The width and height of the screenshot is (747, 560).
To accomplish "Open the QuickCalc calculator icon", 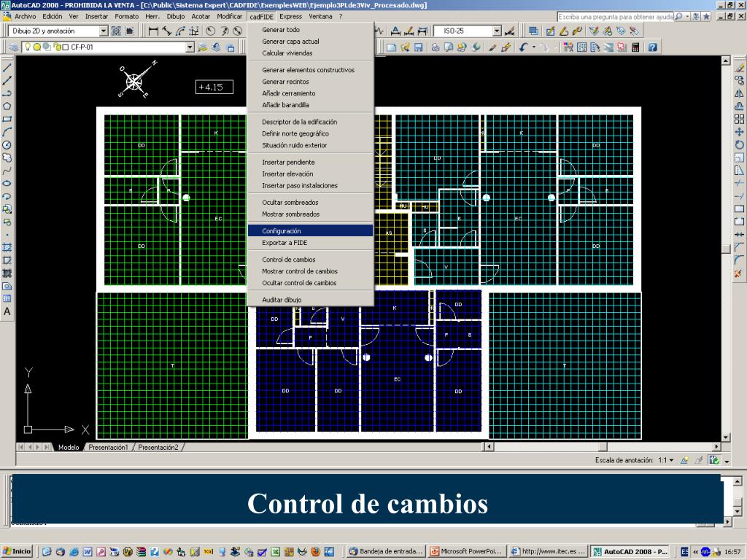I will coord(635,47).
